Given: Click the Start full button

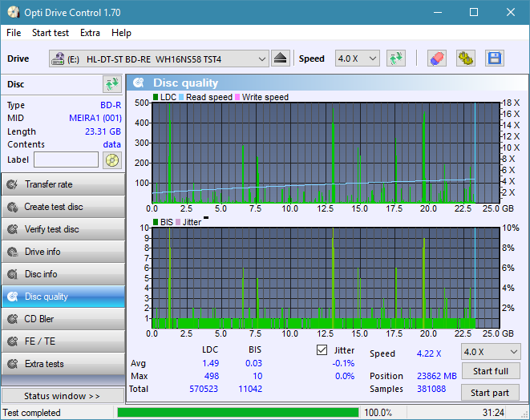Looking at the screenshot, I should (490, 372).
